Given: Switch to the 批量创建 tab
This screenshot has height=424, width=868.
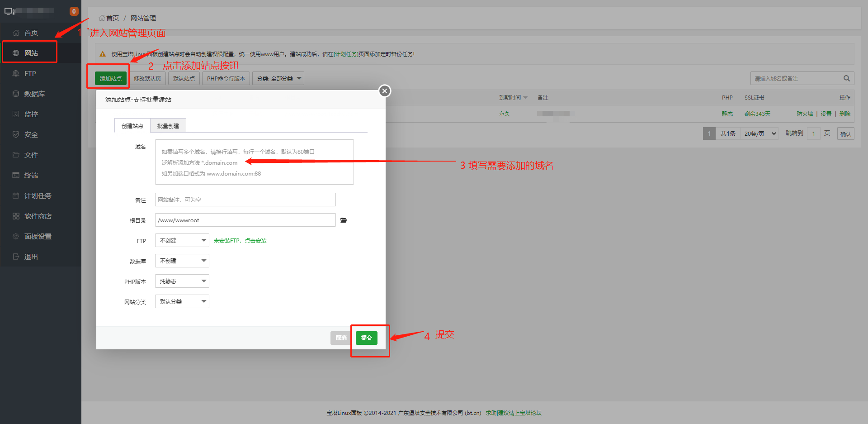Looking at the screenshot, I should [x=168, y=126].
